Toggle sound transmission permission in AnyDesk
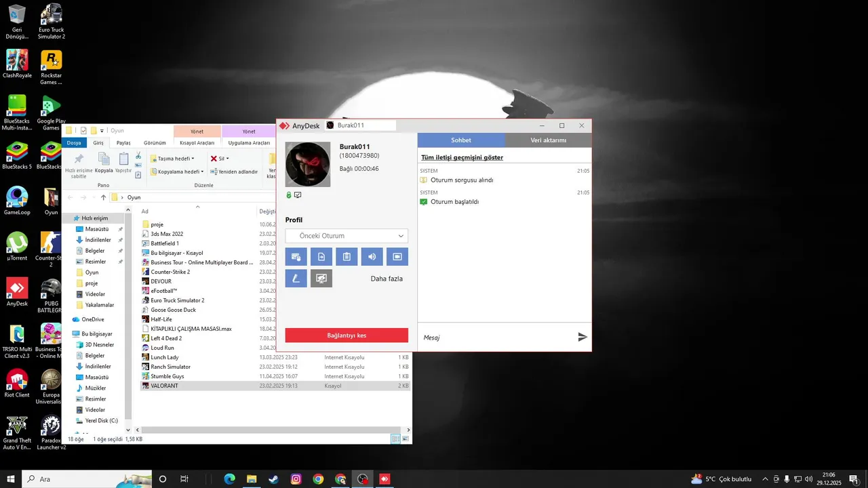This screenshot has width=868, height=488. pyautogui.click(x=372, y=257)
